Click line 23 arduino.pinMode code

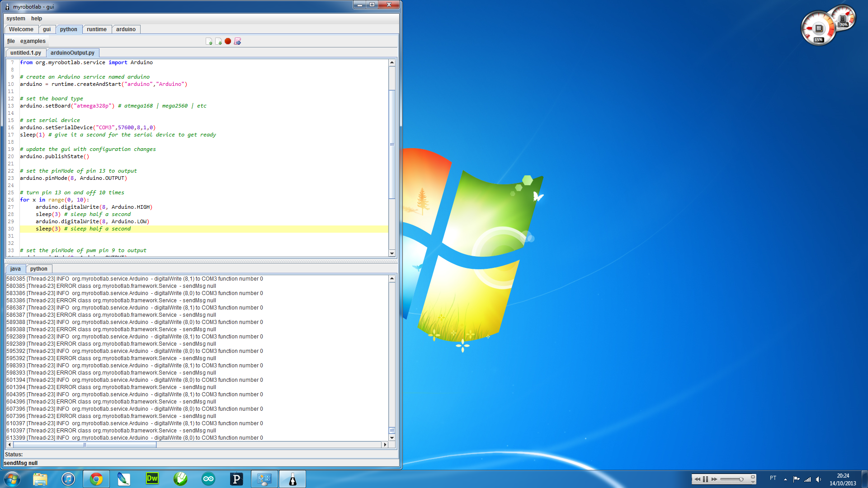[74, 178]
